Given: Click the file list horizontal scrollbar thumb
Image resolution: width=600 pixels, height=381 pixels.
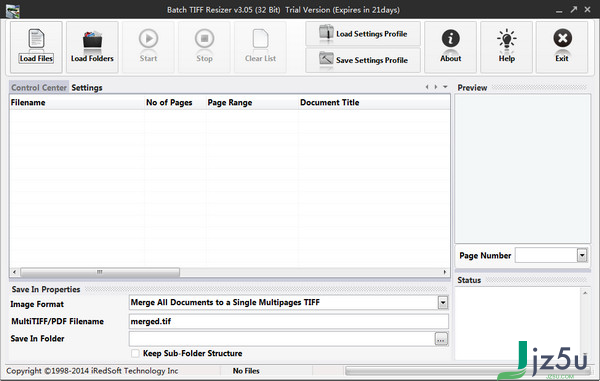Looking at the screenshot, I should tap(99, 272).
